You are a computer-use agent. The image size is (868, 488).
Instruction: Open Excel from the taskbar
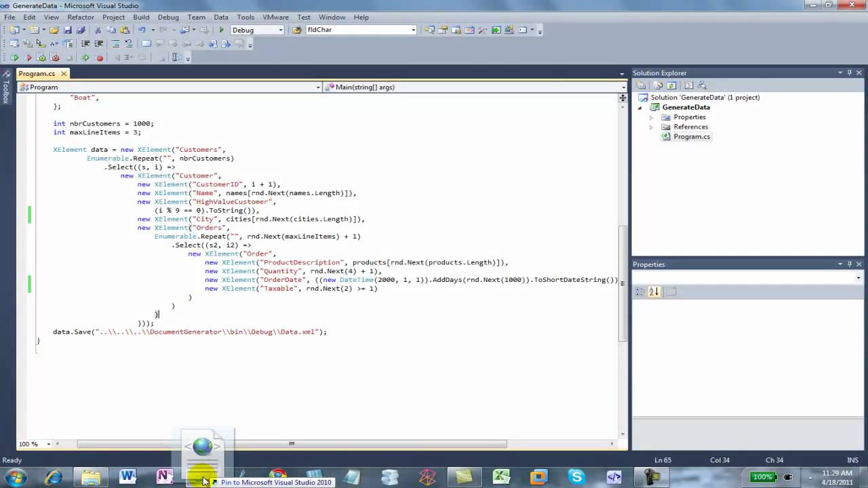(x=501, y=476)
